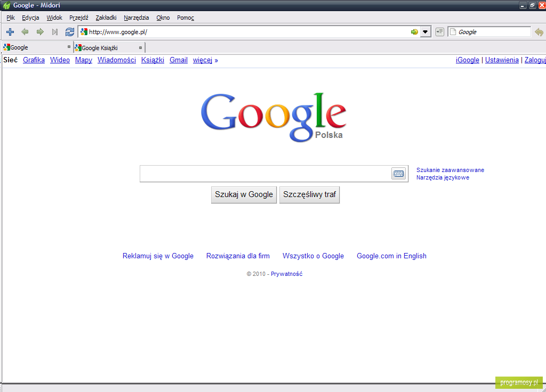546x392 pixels.
Task: Reload the page with the refresh icon
Action: (70, 32)
